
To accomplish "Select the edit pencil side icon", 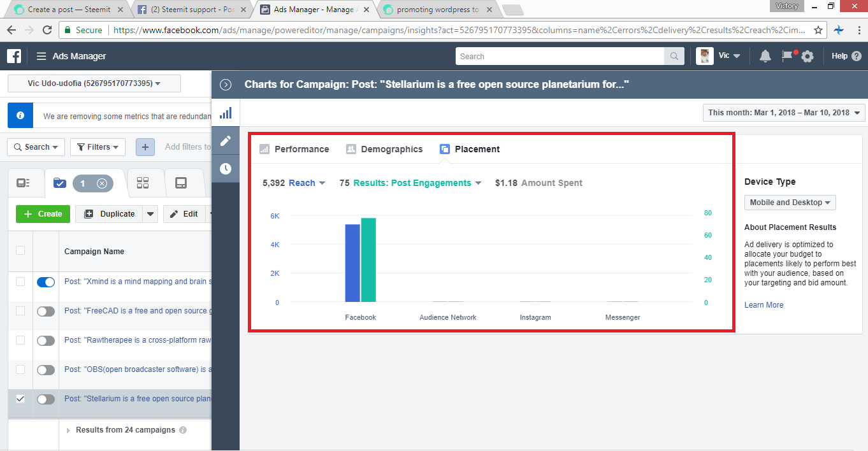I will point(225,141).
